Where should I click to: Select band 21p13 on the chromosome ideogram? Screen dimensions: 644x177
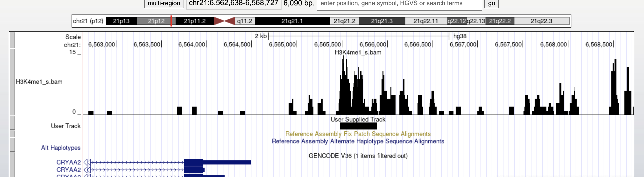tap(121, 21)
